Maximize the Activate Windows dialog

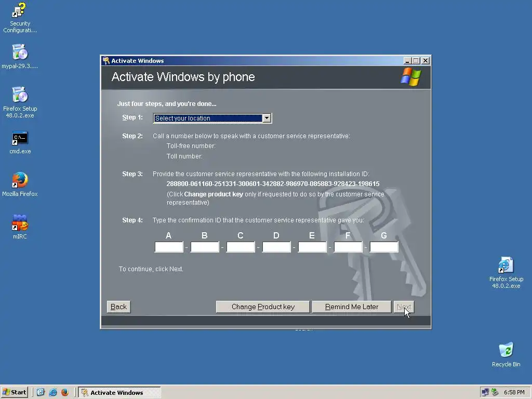coord(416,61)
